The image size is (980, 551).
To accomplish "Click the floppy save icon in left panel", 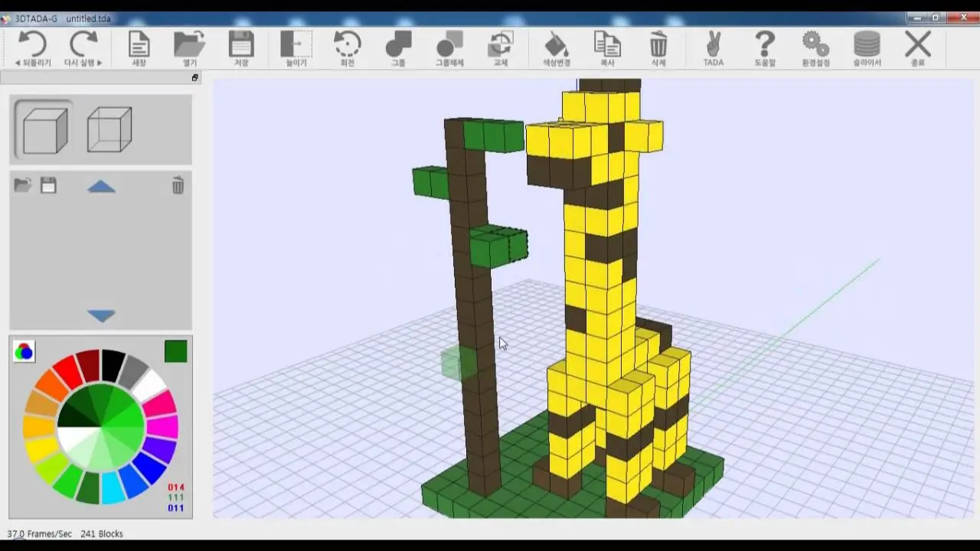I will [x=48, y=185].
